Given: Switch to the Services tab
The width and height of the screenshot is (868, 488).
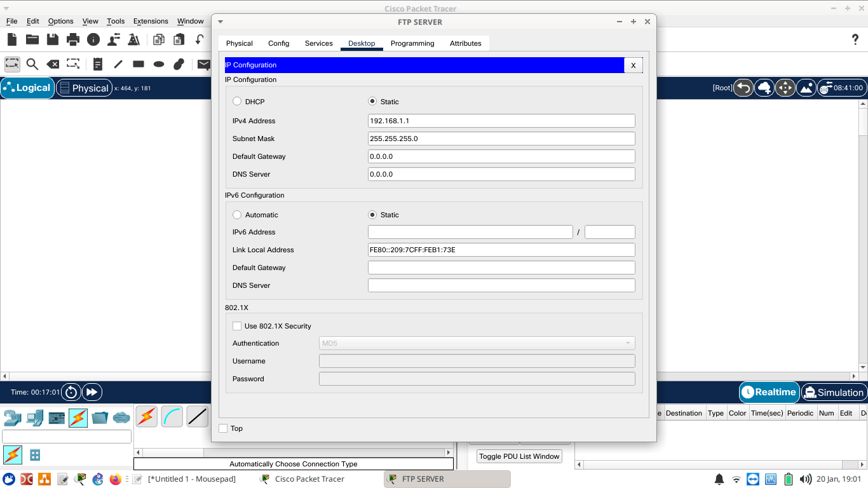Looking at the screenshot, I should [319, 43].
